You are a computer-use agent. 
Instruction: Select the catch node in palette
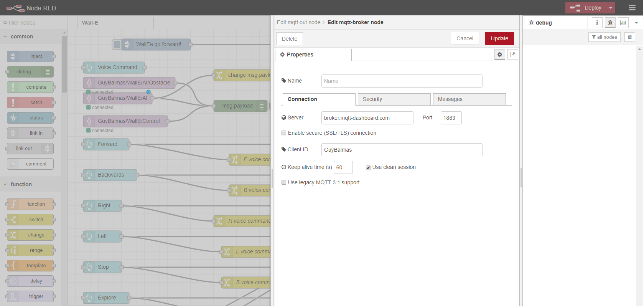point(30,103)
